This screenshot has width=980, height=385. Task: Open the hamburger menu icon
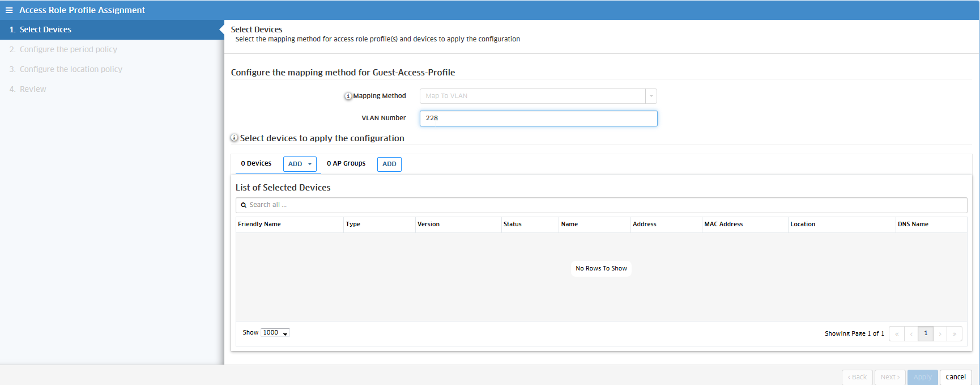[x=9, y=10]
